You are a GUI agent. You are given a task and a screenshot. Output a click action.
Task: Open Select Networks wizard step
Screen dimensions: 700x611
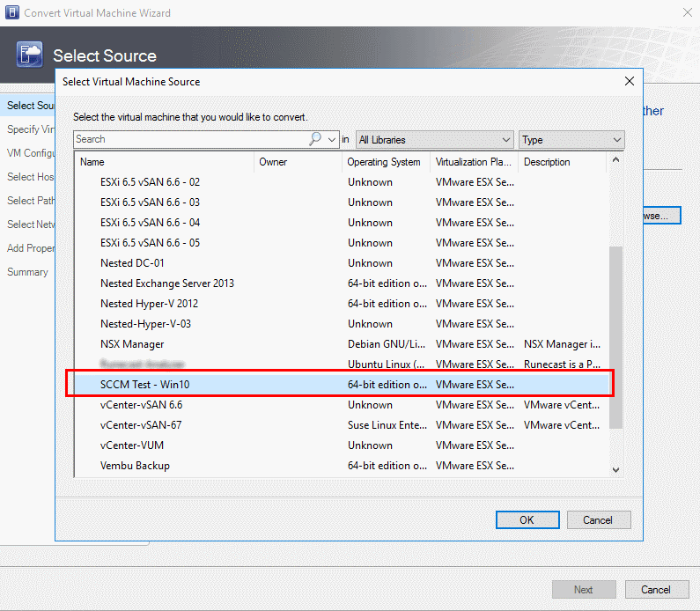pos(30,224)
